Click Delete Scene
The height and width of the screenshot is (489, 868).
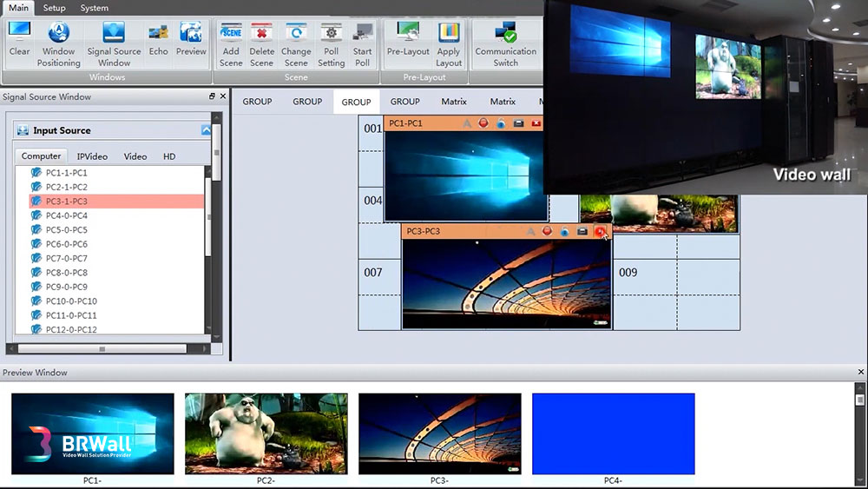pyautogui.click(x=261, y=44)
